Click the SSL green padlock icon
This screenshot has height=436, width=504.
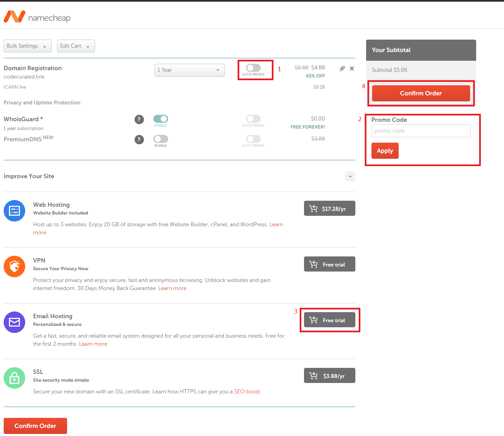pos(14,378)
